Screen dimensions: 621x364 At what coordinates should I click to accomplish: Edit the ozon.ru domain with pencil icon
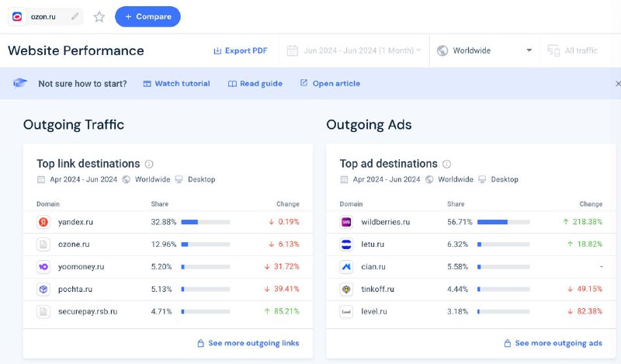point(75,16)
